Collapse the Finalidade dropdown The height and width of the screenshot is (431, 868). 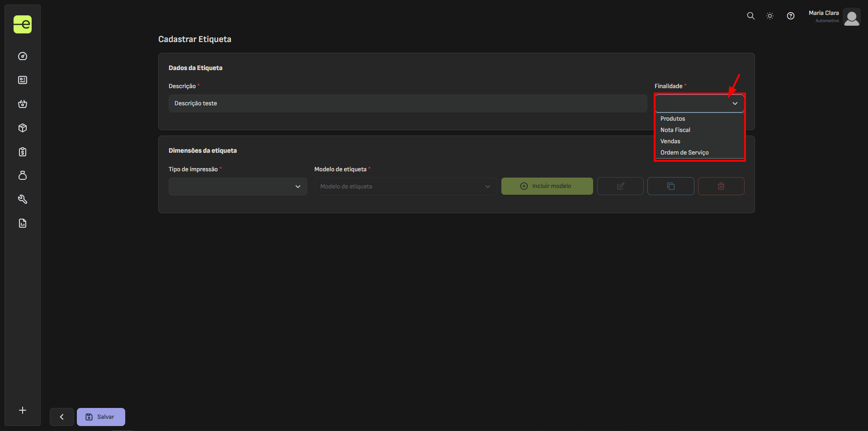point(699,103)
